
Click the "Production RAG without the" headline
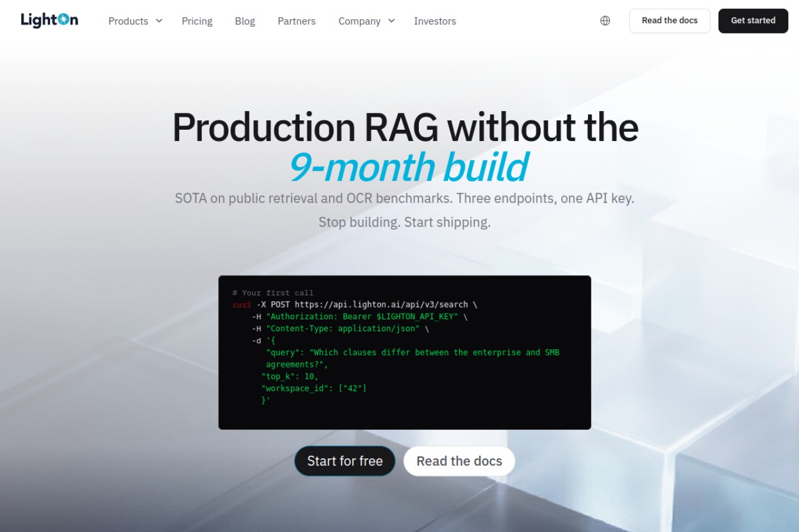click(405, 127)
